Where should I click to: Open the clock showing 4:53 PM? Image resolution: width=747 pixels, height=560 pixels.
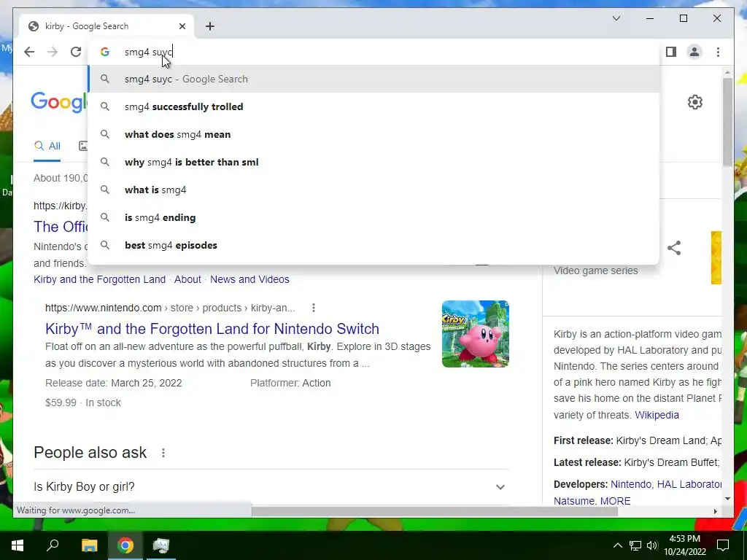[684, 545]
